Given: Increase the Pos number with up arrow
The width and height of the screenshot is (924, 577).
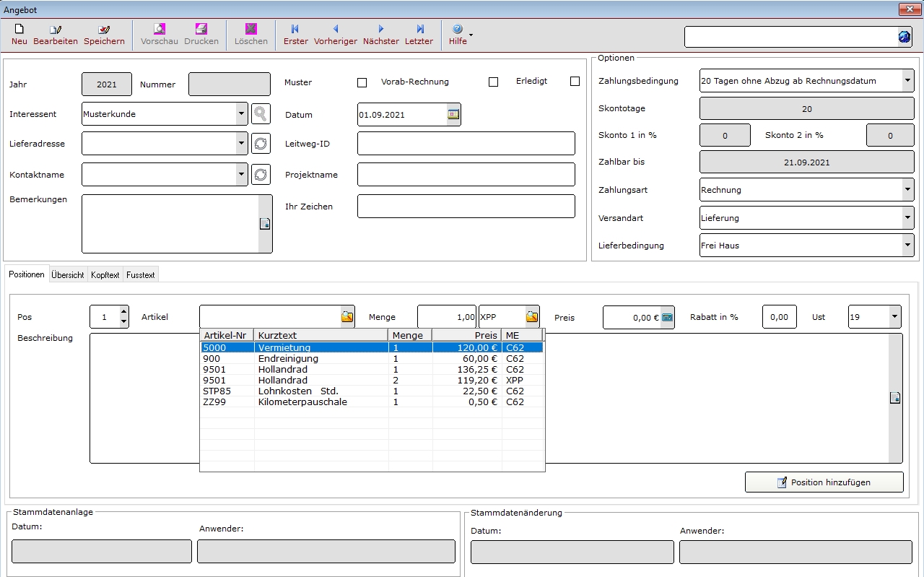Looking at the screenshot, I should pyautogui.click(x=123, y=312).
